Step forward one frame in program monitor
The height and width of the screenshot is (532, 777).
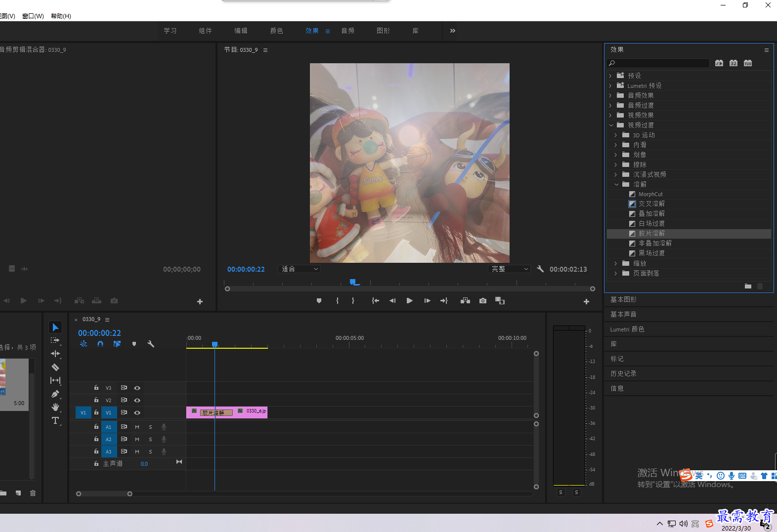[x=427, y=301]
